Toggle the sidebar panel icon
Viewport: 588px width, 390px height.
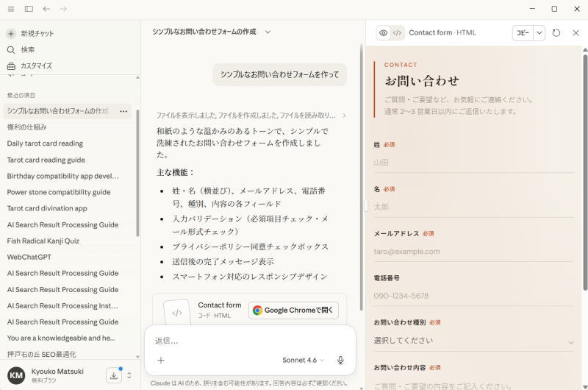pyautogui.click(x=29, y=9)
